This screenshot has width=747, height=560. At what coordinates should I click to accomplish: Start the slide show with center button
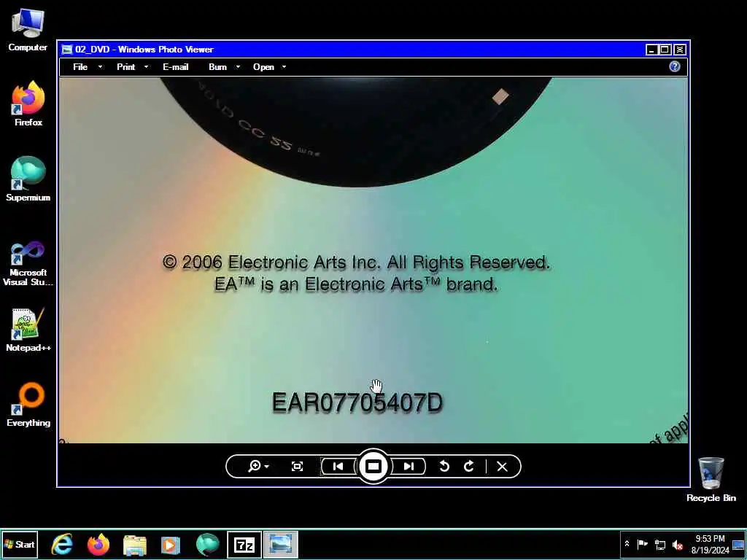pyautogui.click(x=373, y=466)
